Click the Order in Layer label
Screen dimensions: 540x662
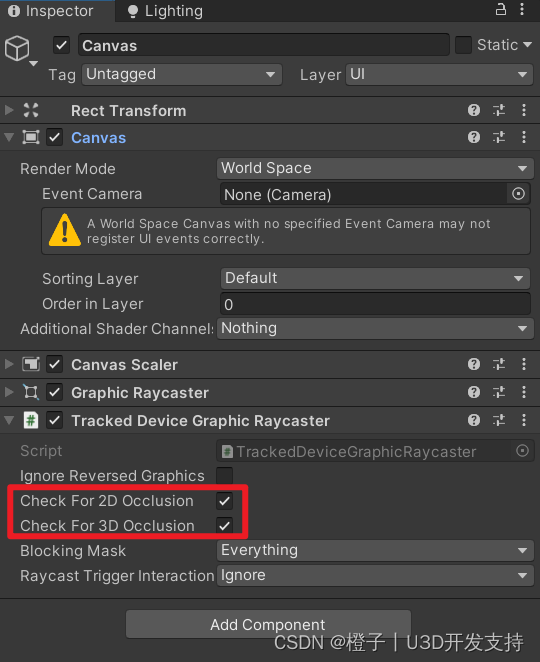pyautogui.click(x=92, y=304)
